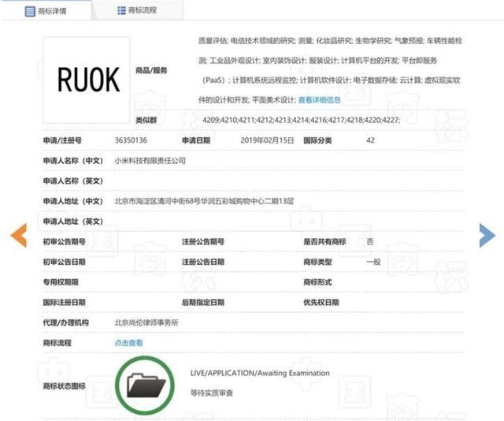
Task: Select the goods/services line starting （PaaS）
Action: click(331, 80)
